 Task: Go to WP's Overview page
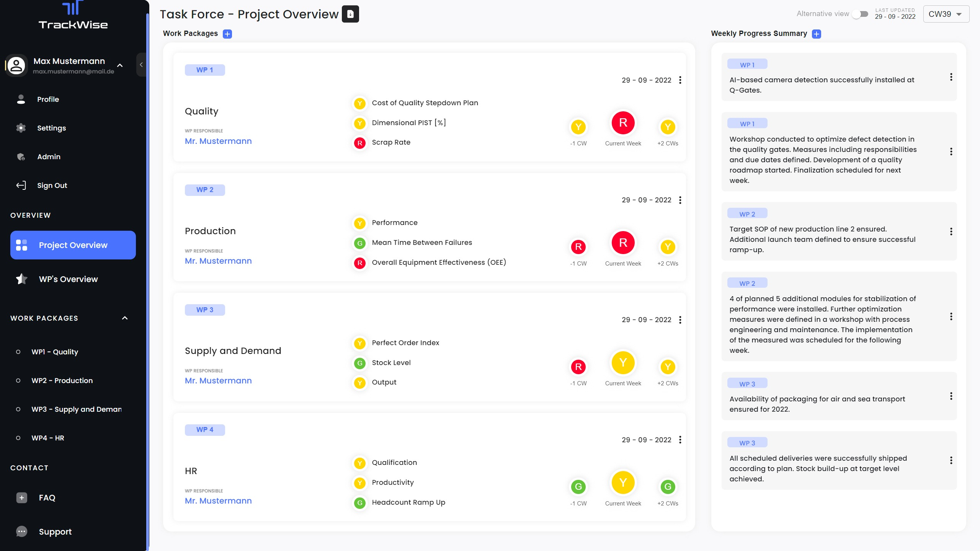68,279
